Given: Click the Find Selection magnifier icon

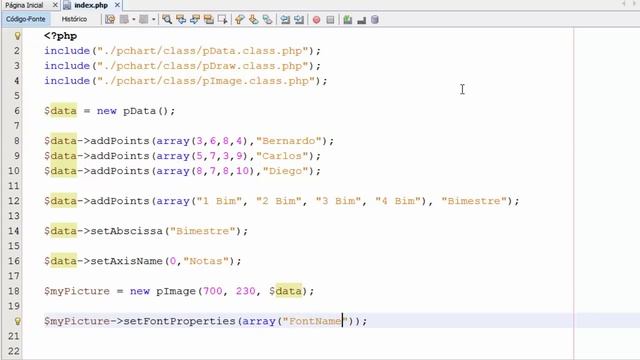Looking at the screenshot, I should pyautogui.click(x=167, y=19).
